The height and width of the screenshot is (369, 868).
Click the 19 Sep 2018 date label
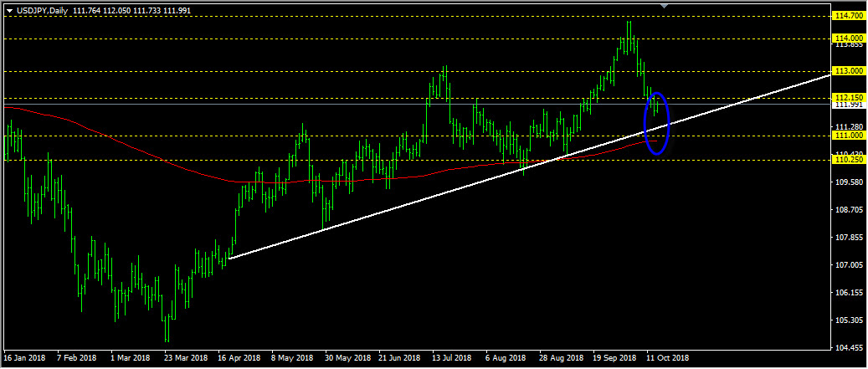[614, 357]
